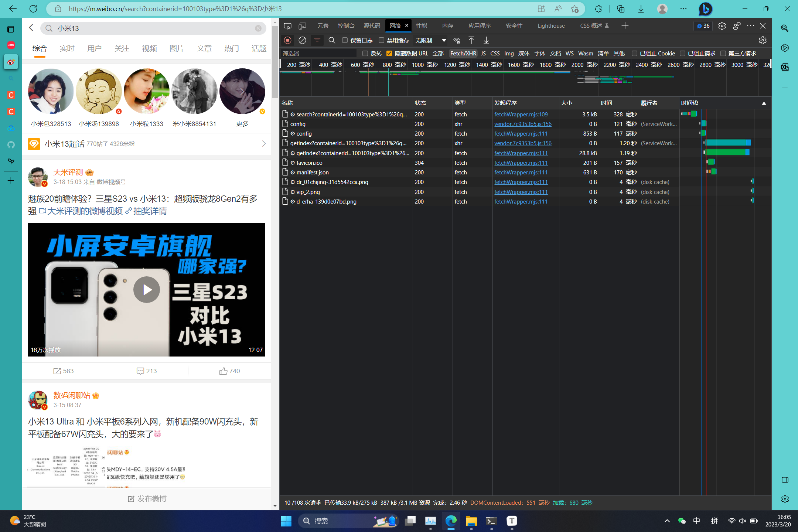This screenshot has width=798, height=532.
Task: Open DevTools settings gear in top bar
Action: (722, 26)
